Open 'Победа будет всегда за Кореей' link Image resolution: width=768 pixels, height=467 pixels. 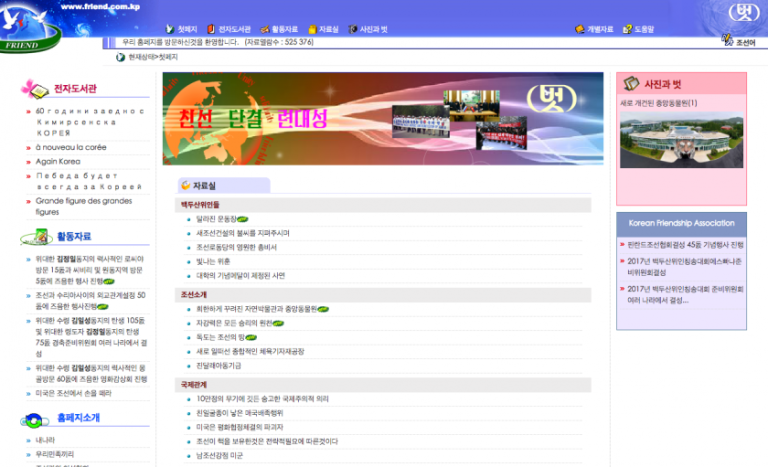click(x=89, y=181)
